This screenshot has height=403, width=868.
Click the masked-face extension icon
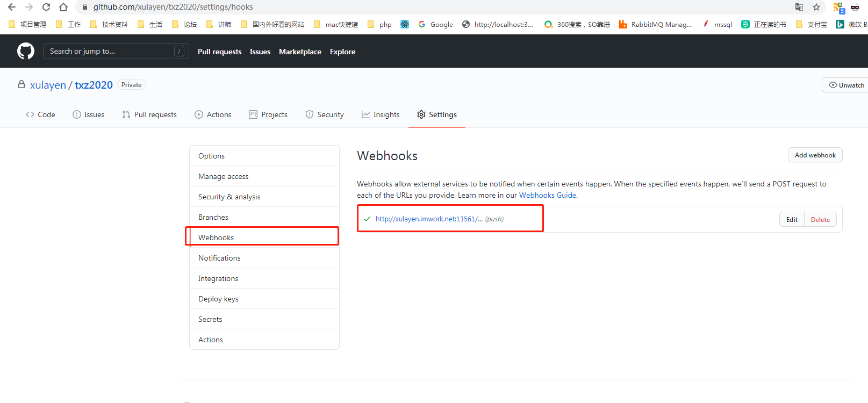tap(855, 7)
